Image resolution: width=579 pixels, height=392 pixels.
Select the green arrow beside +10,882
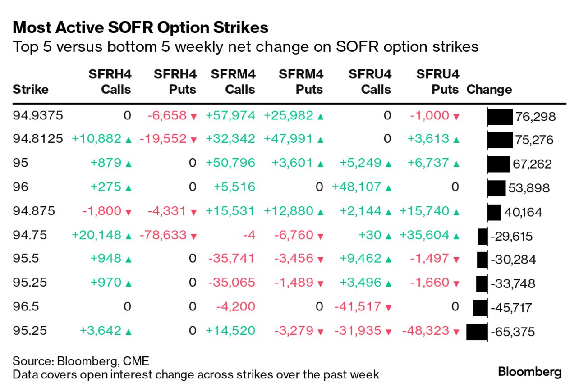point(128,141)
